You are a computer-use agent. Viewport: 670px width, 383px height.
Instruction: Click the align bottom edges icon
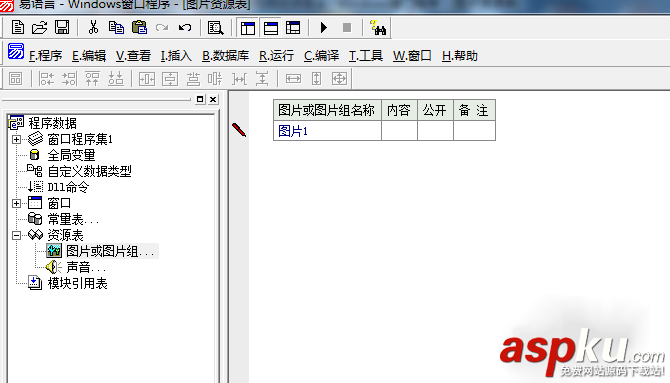click(115, 79)
